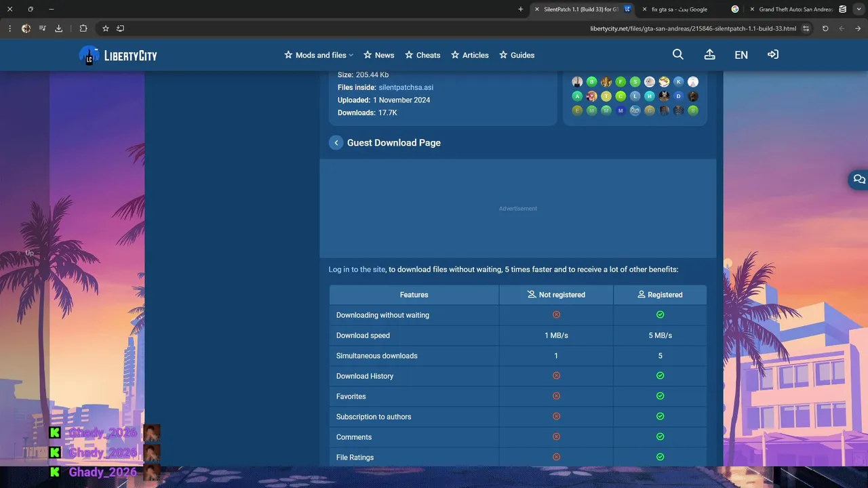This screenshot has height=488, width=868.
Task: Close the SilentPatch 1.1 tab
Action: tap(537, 9)
